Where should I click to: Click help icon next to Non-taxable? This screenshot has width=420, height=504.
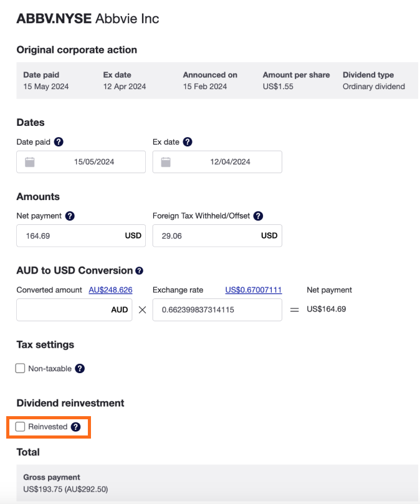point(80,369)
